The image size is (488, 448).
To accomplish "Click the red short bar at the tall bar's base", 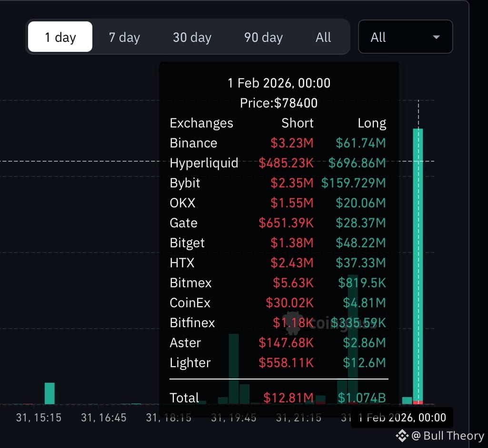I will pyautogui.click(x=418, y=403).
